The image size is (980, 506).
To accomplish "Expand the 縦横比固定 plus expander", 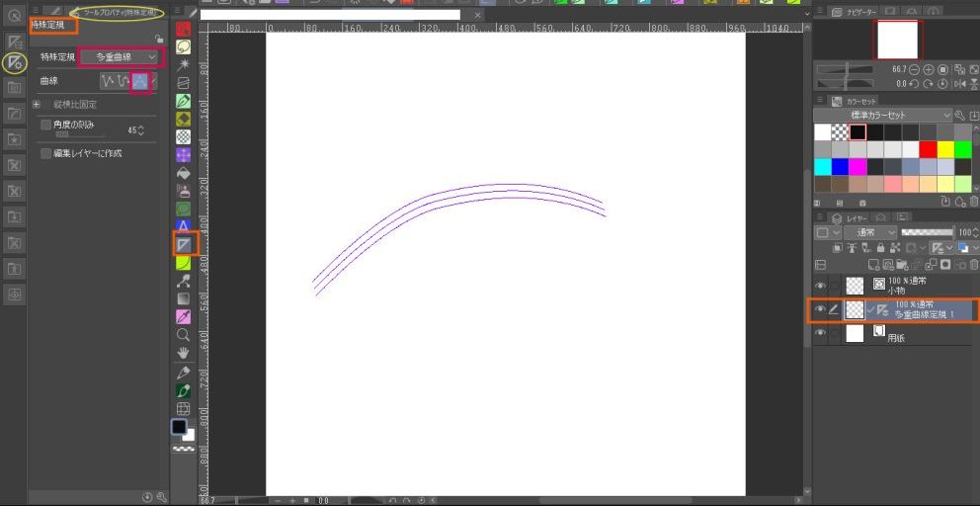I will click(36, 105).
